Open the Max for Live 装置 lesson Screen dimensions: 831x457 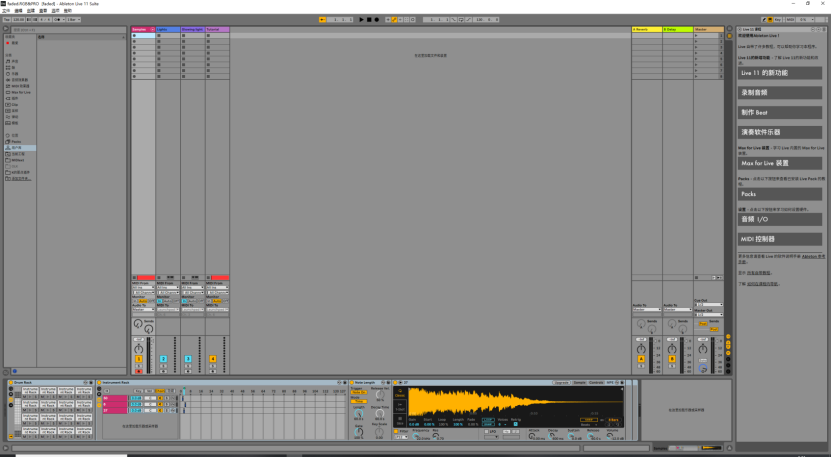point(780,163)
